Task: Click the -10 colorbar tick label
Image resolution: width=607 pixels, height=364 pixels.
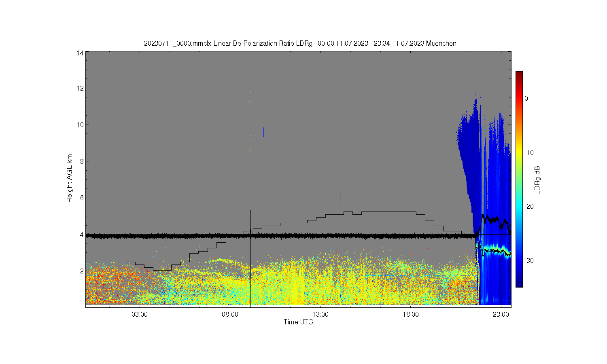Action: pos(530,152)
